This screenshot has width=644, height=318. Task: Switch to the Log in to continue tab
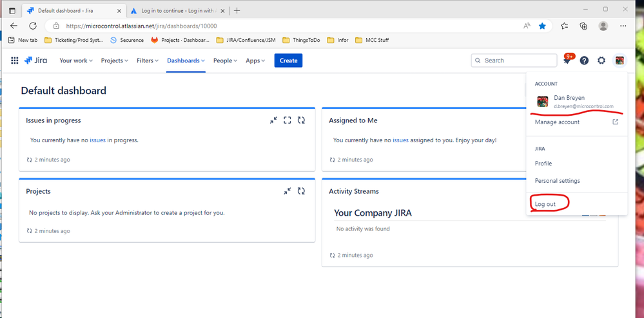pyautogui.click(x=177, y=11)
